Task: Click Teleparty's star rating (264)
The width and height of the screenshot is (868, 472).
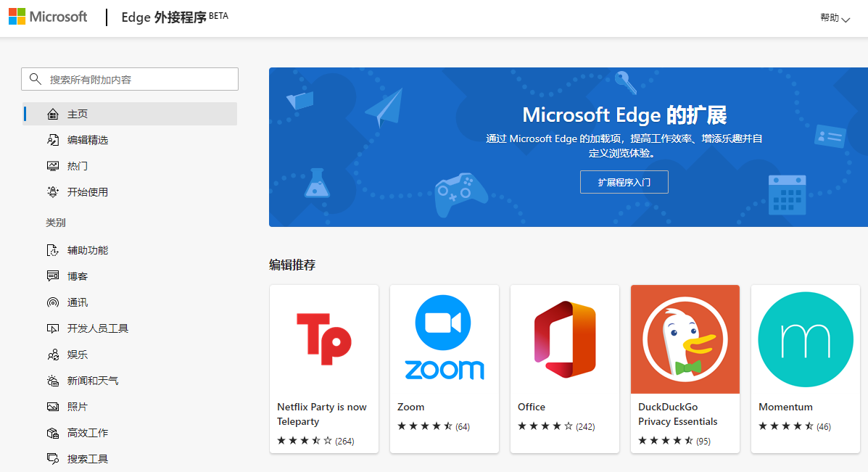Action: click(x=315, y=440)
